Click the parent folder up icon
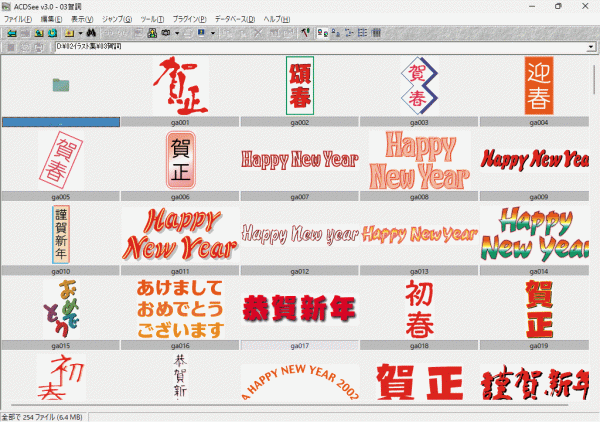Screen dimensions: 600x422 [37, 33]
